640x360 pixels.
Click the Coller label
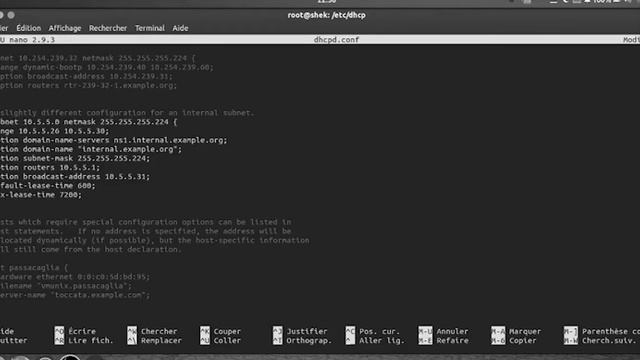pos(227,340)
